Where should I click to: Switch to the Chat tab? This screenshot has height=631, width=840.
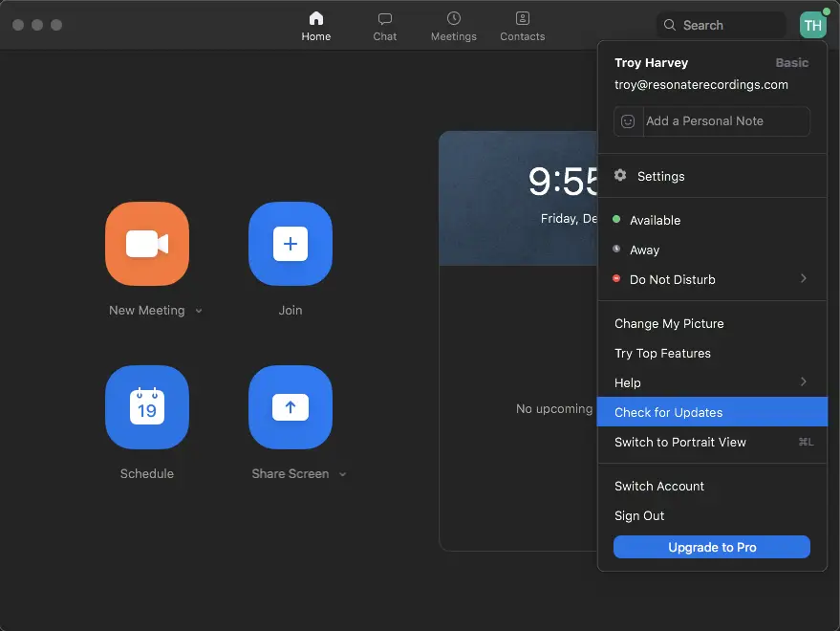coord(385,26)
